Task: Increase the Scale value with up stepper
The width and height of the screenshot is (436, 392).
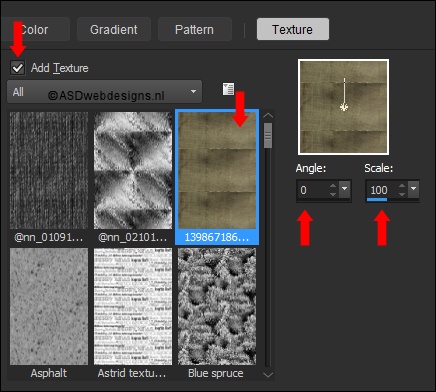Action: point(402,186)
